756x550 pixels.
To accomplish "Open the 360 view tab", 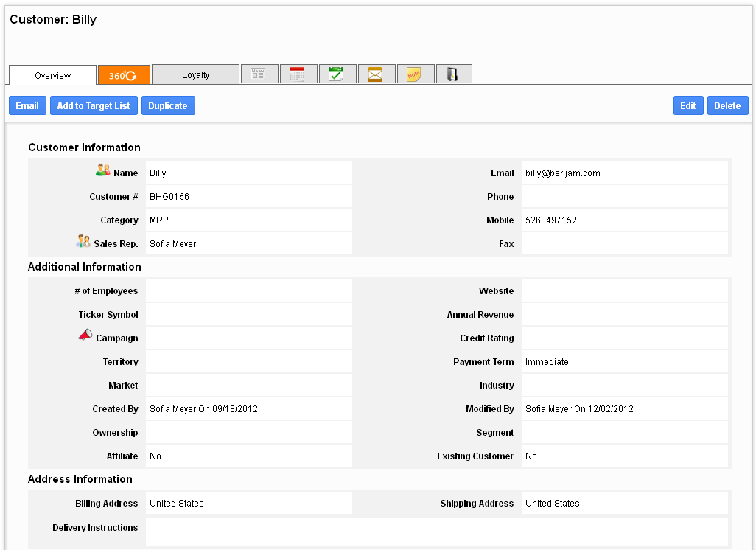I will 123,75.
